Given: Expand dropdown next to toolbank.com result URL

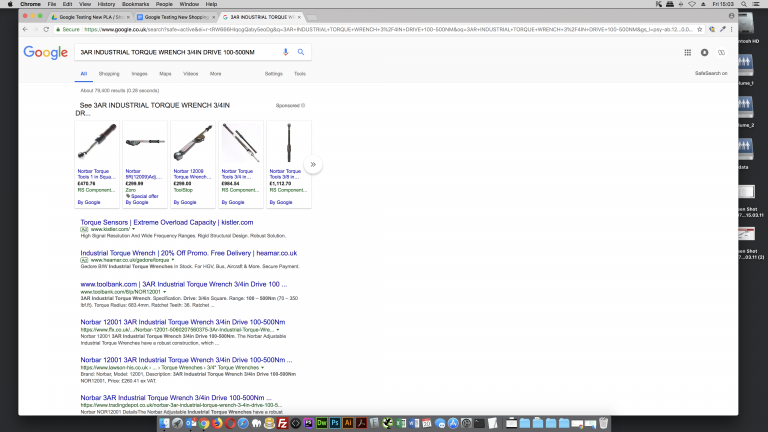Looking at the screenshot, I should click(165, 292).
